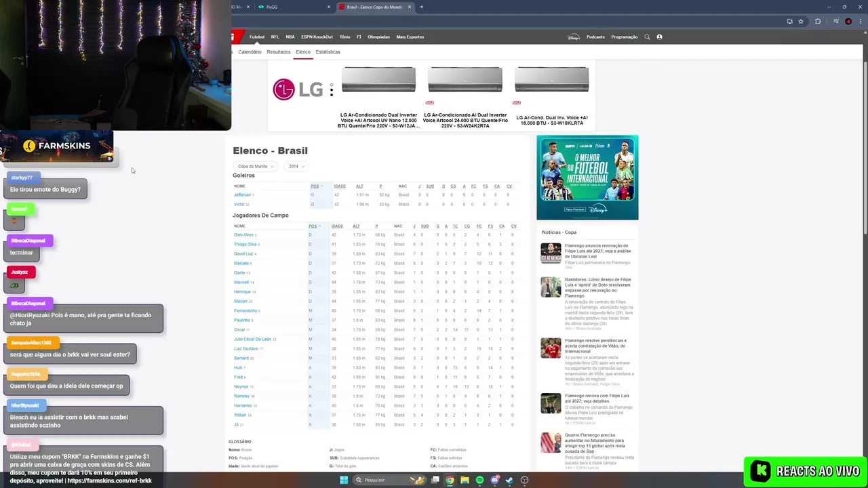Open player Oscar's profile

[239, 329]
